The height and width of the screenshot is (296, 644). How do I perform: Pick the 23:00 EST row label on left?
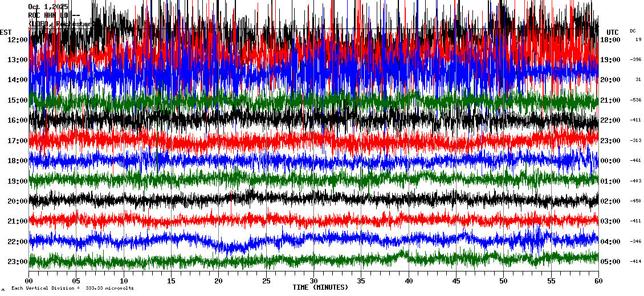(18, 262)
